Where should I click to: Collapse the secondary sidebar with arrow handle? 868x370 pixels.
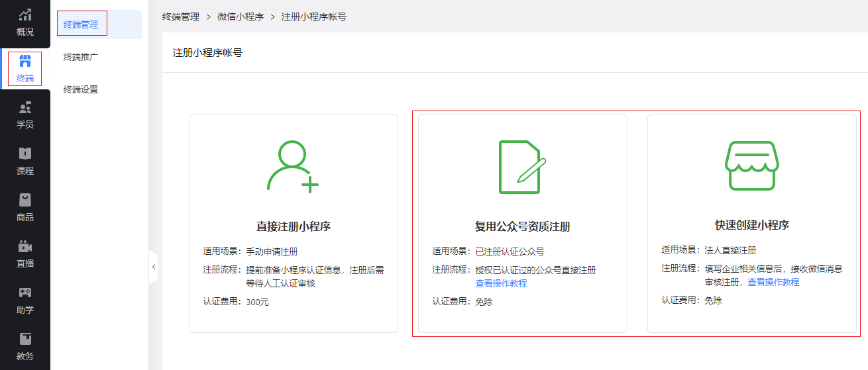tap(154, 267)
